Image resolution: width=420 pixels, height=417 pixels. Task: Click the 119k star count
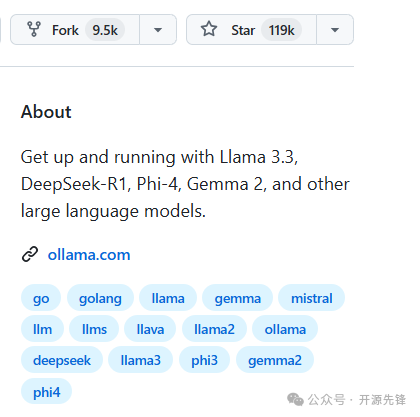point(282,30)
